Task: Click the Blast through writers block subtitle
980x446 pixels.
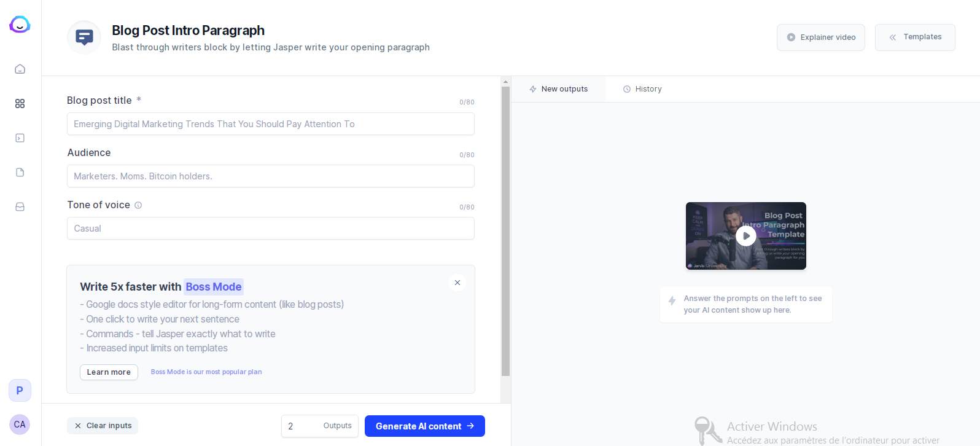Action: (271, 47)
